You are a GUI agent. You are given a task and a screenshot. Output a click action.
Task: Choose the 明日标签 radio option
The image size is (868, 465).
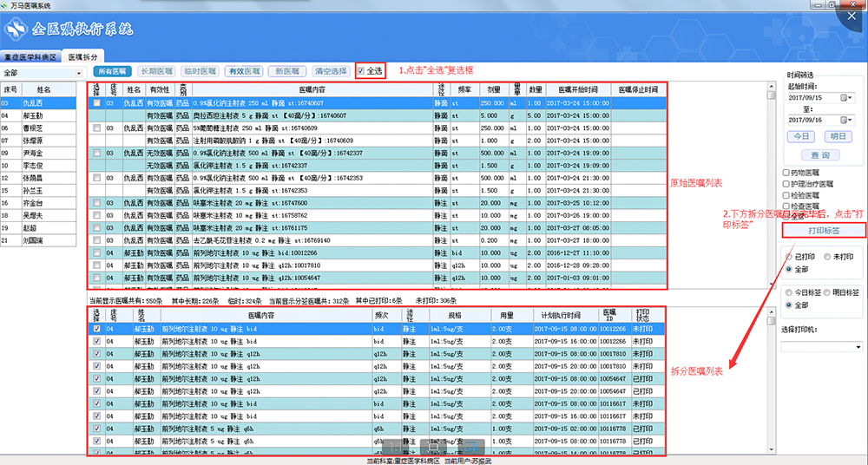tap(825, 293)
